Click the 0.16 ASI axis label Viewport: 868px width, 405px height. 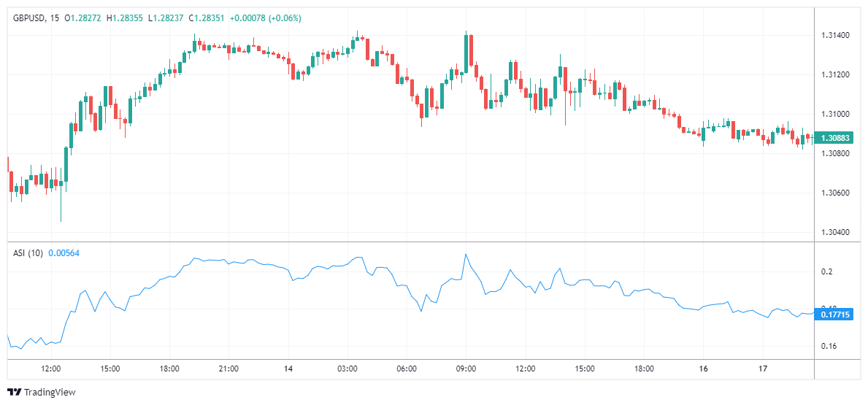(829, 347)
